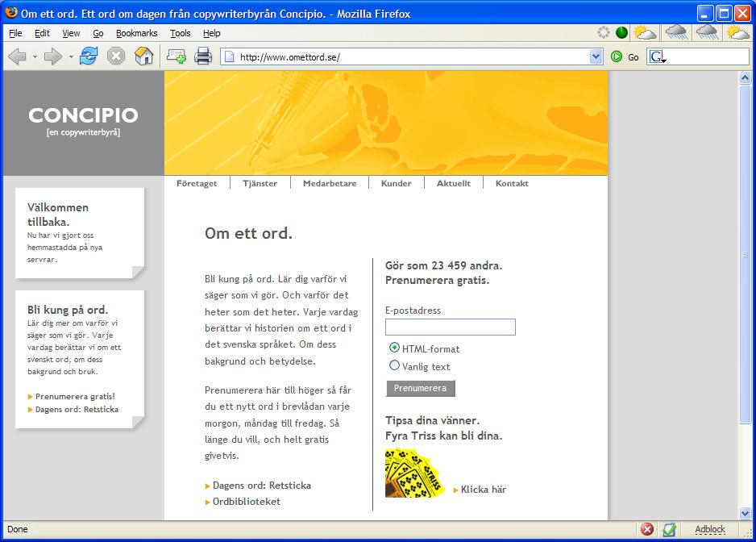Open the Help menu
The height and width of the screenshot is (542, 756).
pos(211,33)
